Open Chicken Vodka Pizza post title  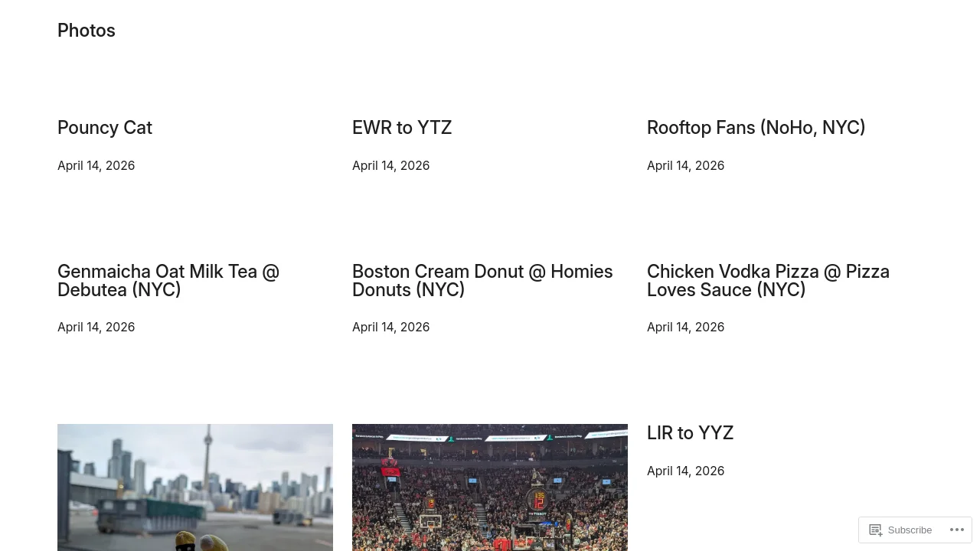[768, 281]
